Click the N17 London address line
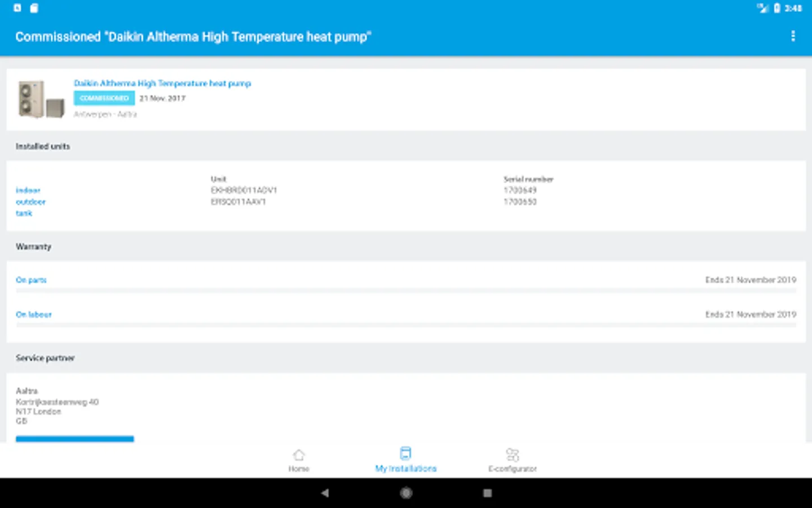 [38, 411]
